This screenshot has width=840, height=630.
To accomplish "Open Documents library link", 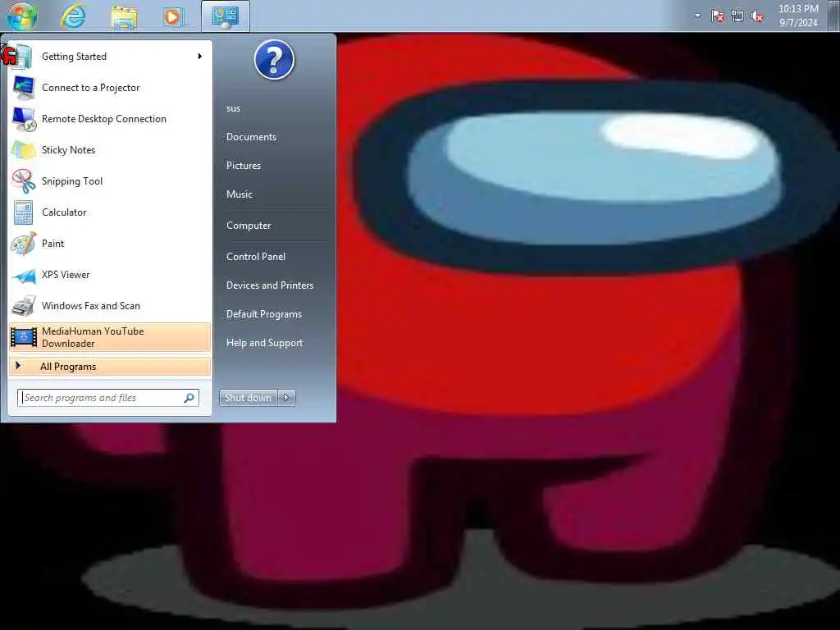I will tap(251, 137).
